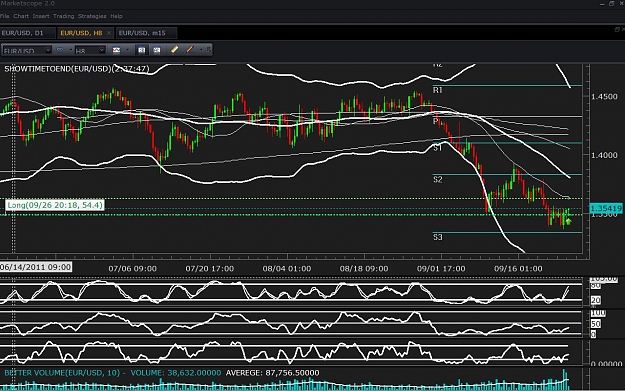Click the second chart layout toolbar icon
The width and height of the screenshot is (625, 391).
(157, 50)
